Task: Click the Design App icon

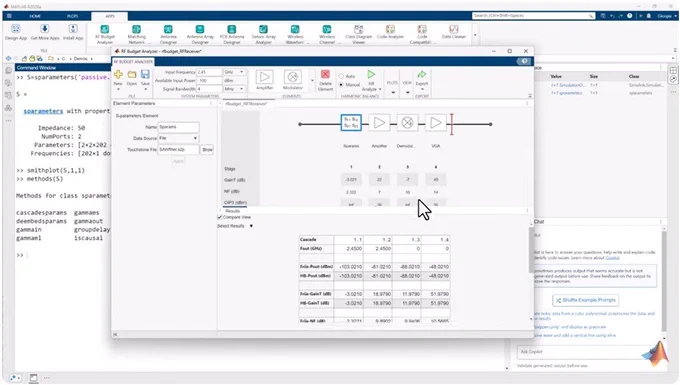Action: pos(16,29)
